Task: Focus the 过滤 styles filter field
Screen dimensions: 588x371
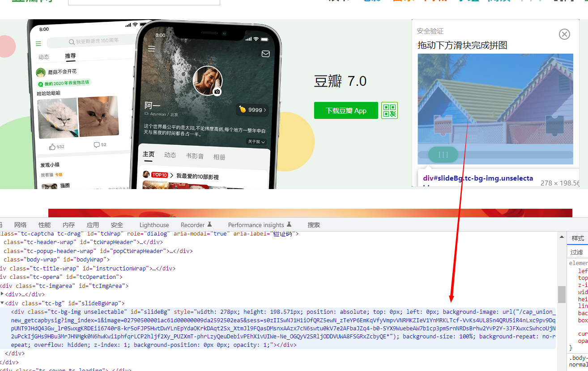Action: pos(578,252)
